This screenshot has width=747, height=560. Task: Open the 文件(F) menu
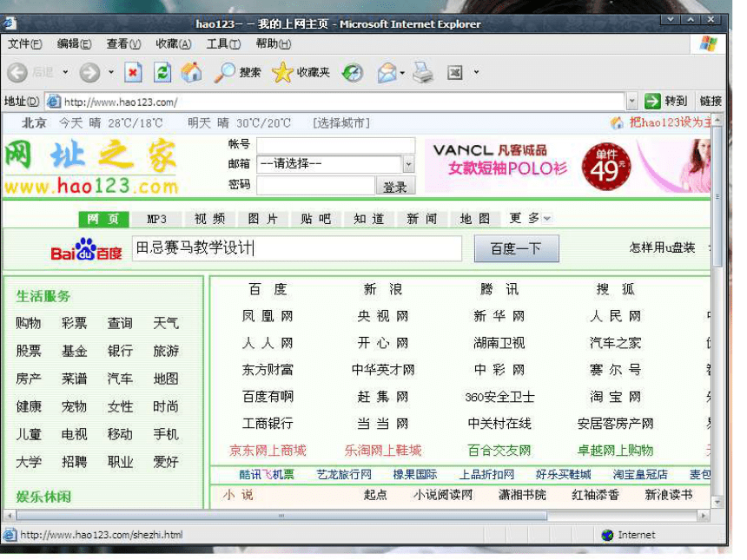click(x=25, y=43)
